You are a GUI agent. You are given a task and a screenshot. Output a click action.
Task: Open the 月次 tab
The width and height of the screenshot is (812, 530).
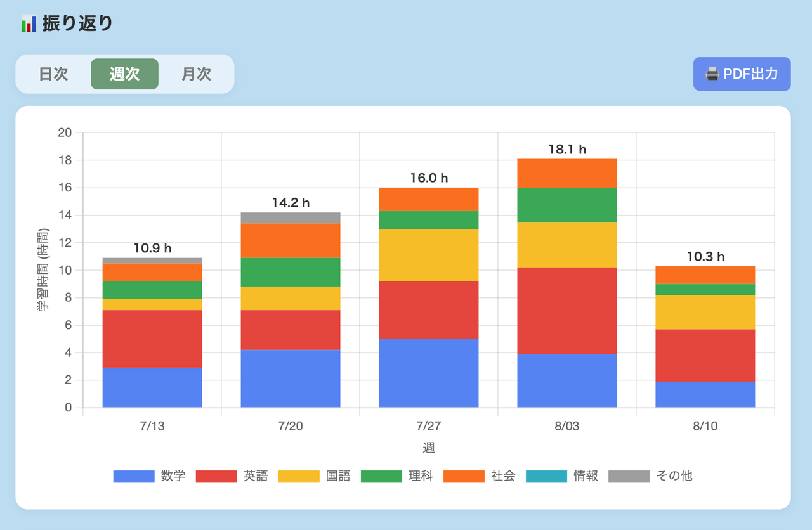[x=197, y=74]
